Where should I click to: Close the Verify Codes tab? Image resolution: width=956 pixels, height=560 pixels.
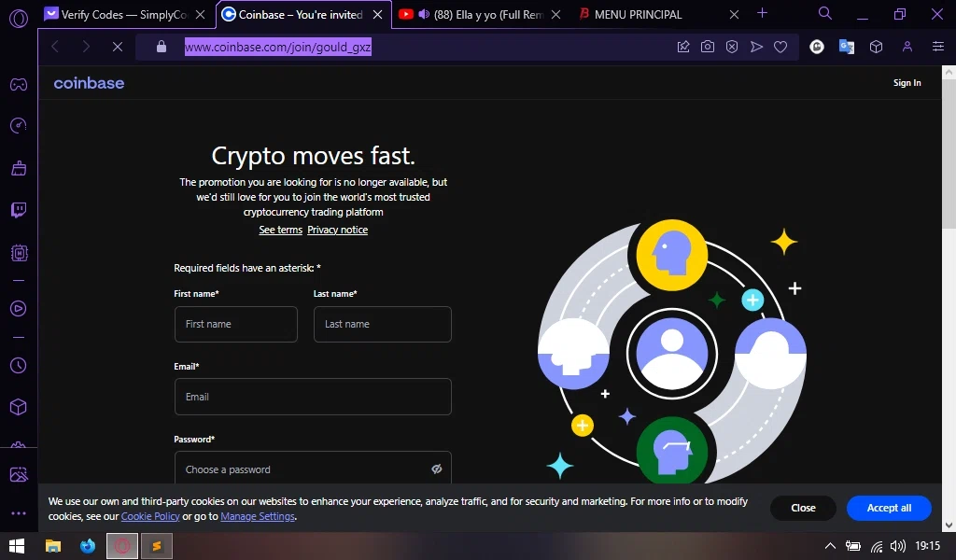[200, 15]
